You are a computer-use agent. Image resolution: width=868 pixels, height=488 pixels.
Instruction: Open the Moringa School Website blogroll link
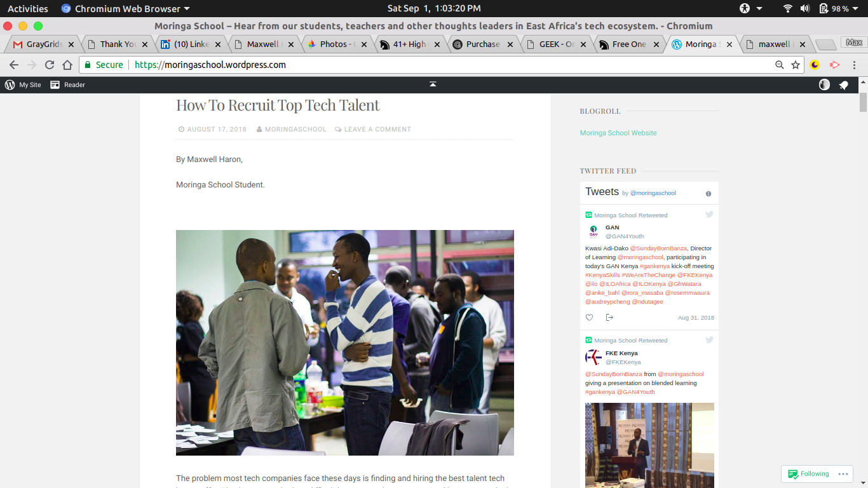(x=618, y=133)
